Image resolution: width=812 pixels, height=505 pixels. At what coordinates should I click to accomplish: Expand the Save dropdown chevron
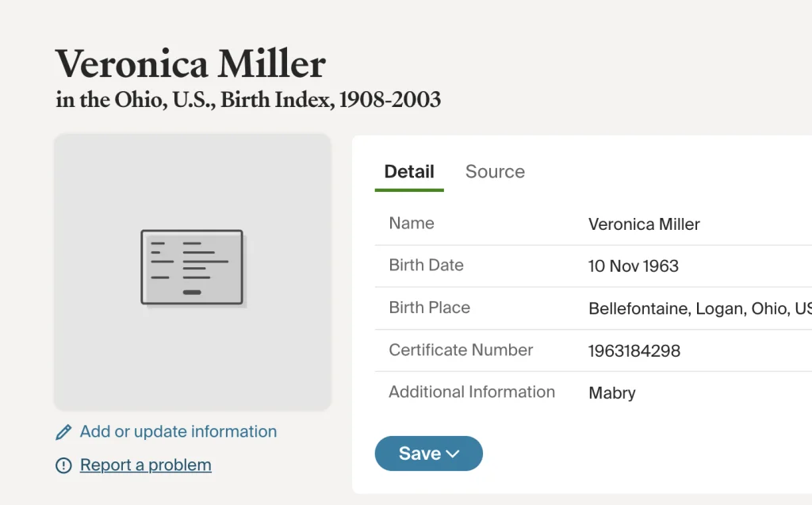pyautogui.click(x=453, y=454)
